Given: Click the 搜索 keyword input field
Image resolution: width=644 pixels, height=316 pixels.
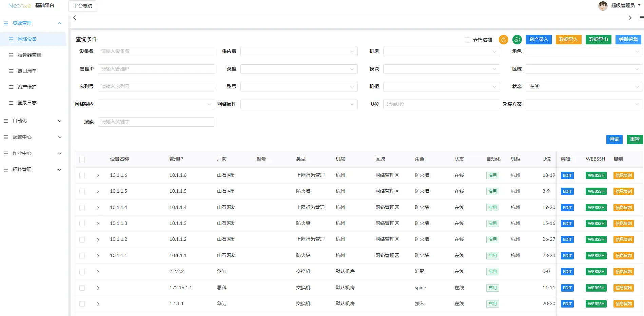Looking at the screenshot, I should pyautogui.click(x=156, y=122).
